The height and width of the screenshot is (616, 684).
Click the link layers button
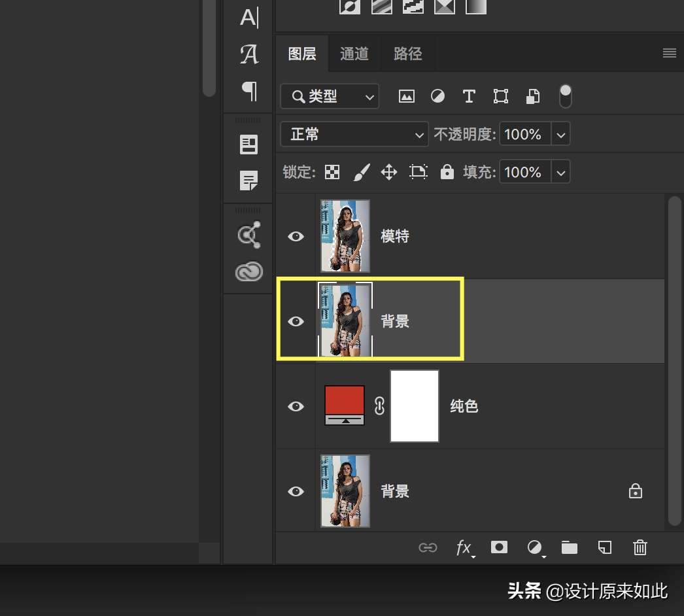(428, 547)
